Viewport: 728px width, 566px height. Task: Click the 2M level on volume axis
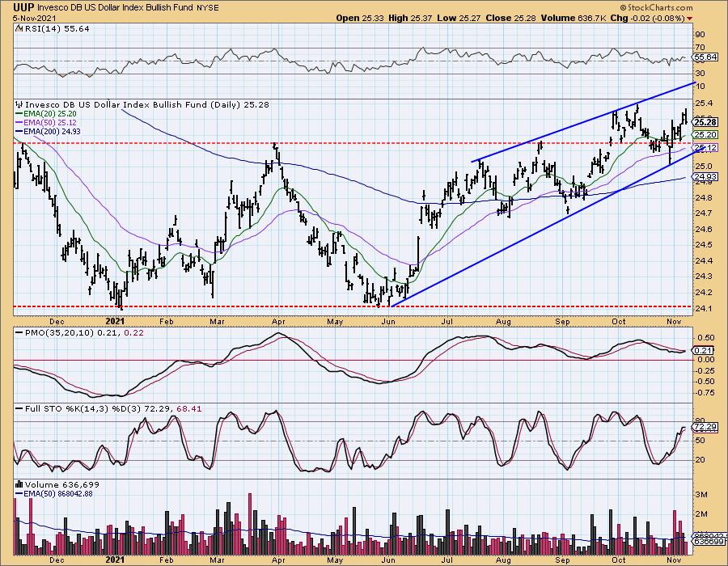tap(701, 514)
